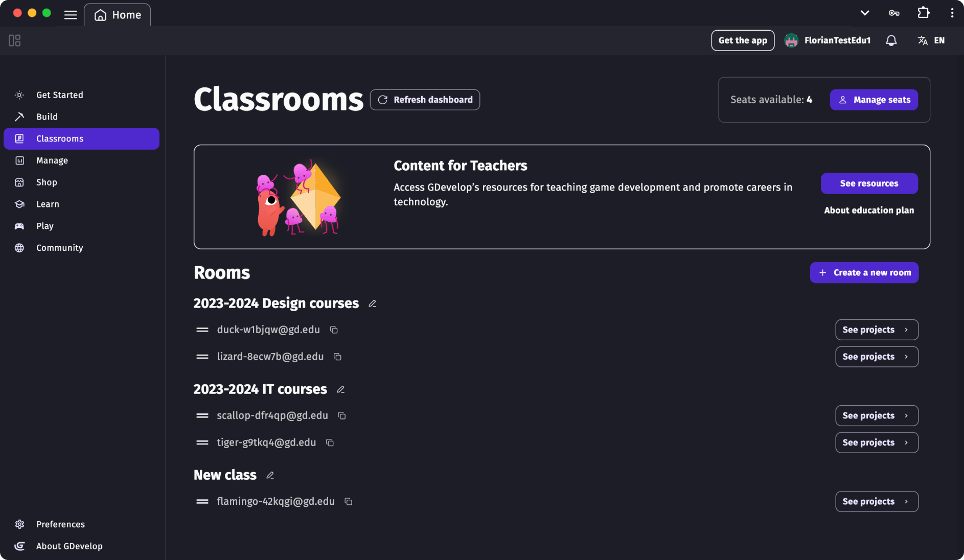Open the EN language selector

coord(931,40)
